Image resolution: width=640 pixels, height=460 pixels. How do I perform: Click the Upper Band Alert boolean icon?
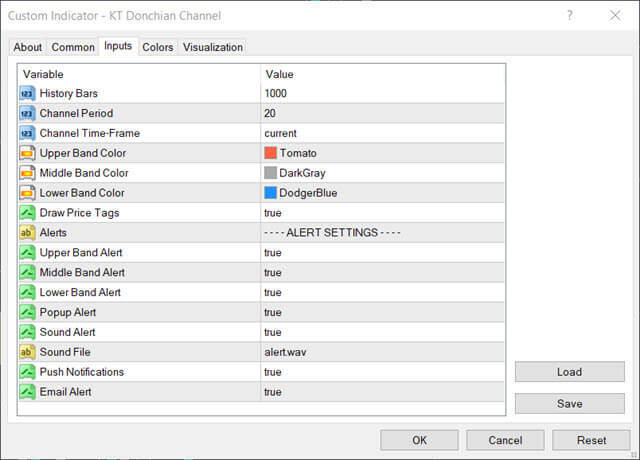point(27,253)
